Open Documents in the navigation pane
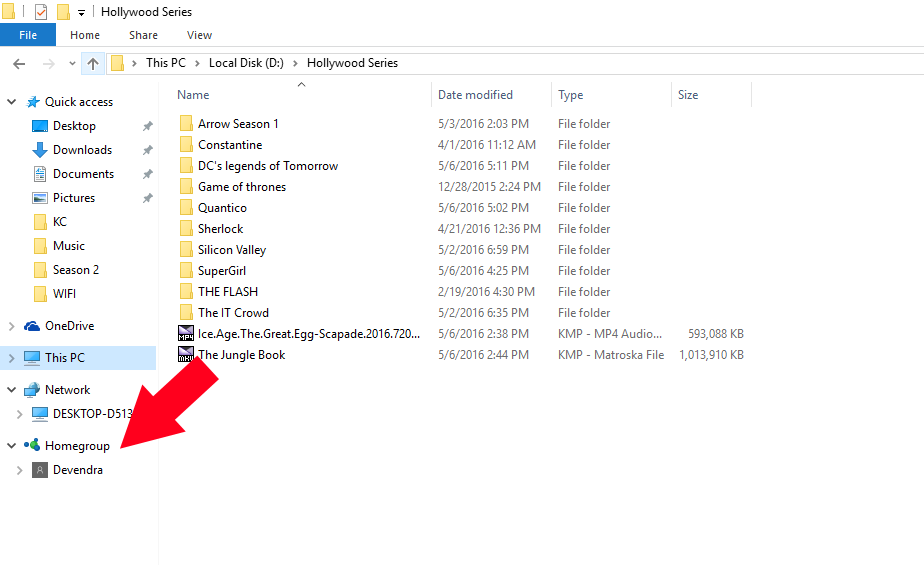The width and height of the screenshot is (924, 565). pos(83,174)
